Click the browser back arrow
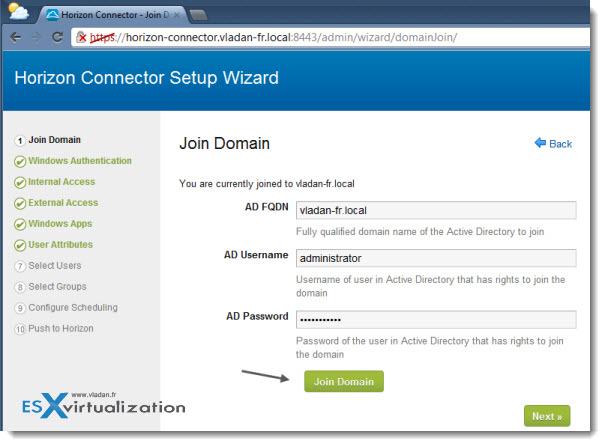This screenshot has width=605, height=446. [x=16, y=37]
